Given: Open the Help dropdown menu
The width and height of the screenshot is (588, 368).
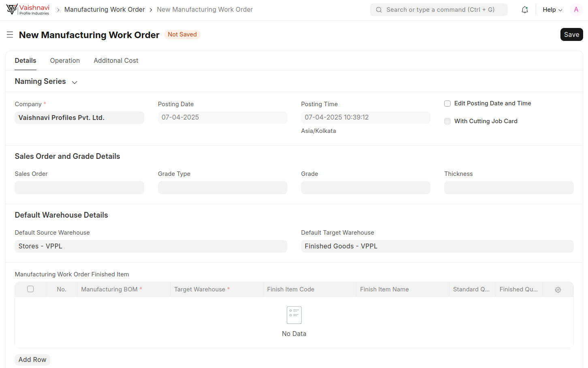Looking at the screenshot, I should [x=552, y=10].
